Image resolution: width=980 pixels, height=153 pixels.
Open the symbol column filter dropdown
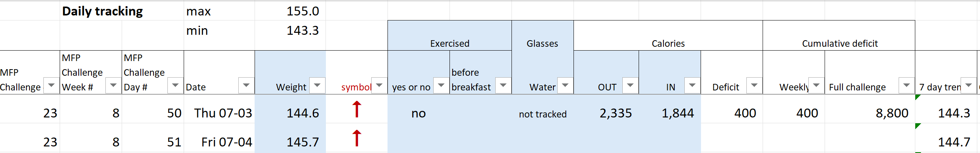point(379,85)
